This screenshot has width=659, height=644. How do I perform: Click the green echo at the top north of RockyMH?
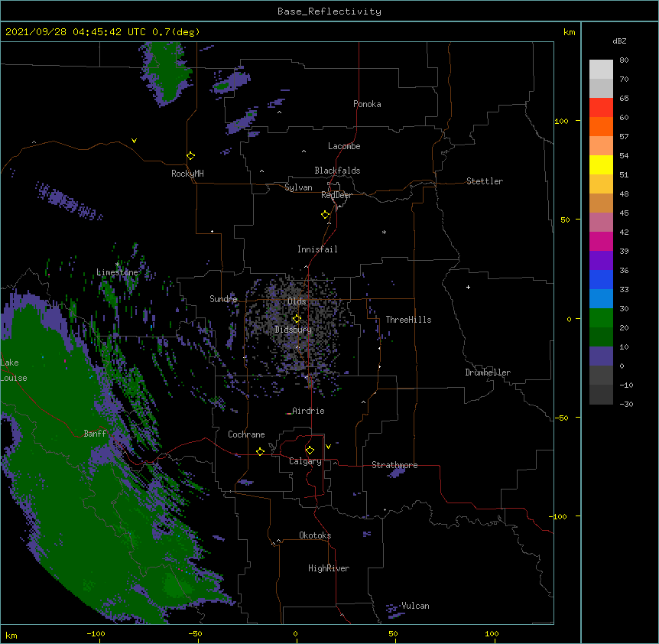(166, 71)
